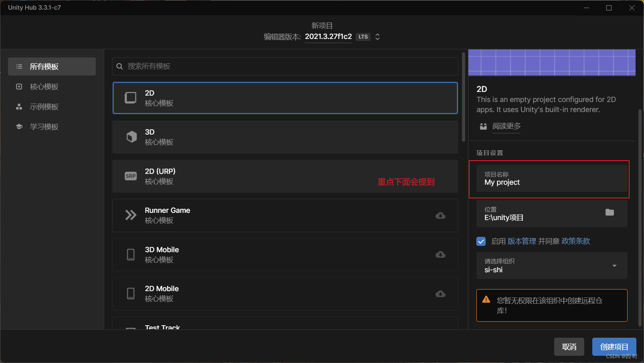Screen dimensions: 644x363
Task: Download the Runner Game template
Action: [x=440, y=216]
